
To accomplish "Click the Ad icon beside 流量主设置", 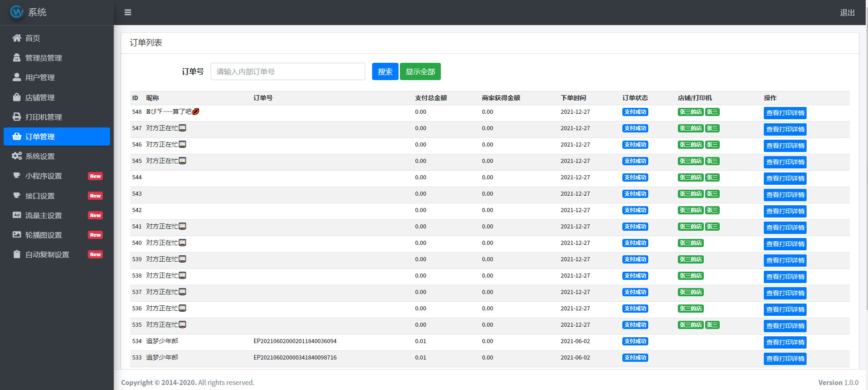I will coord(17,215).
